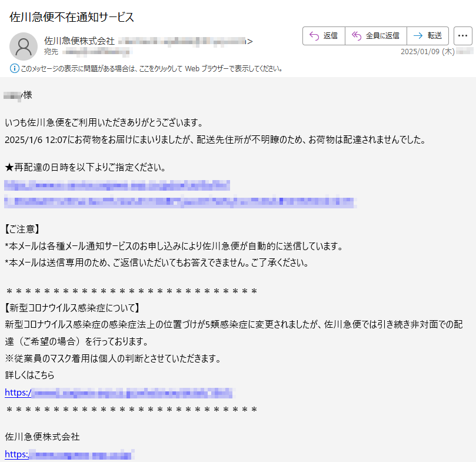Click the line starting 2025/1/6 12:07
This screenshot has width=476, height=462.
click(x=215, y=139)
